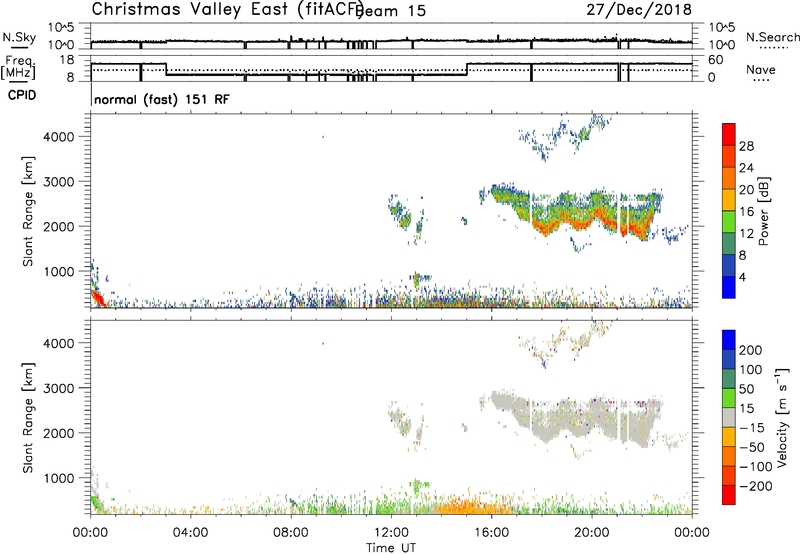Select the '-50' Velocity colorbar tick label

coord(752,447)
